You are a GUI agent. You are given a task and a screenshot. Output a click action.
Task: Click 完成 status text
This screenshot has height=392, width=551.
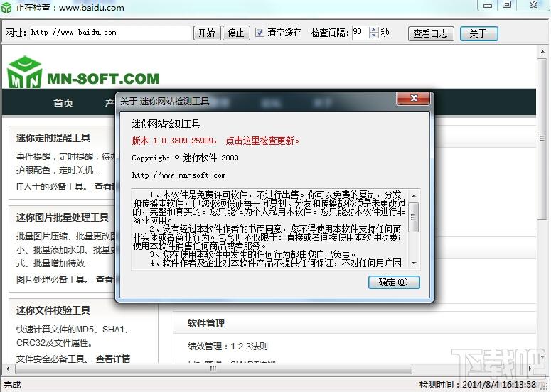point(12,385)
